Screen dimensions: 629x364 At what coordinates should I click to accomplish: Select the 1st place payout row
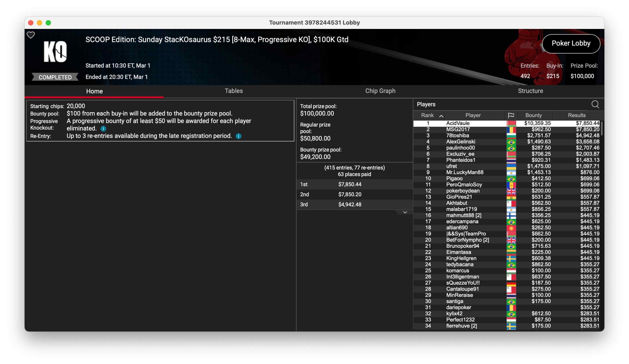point(355,185)
